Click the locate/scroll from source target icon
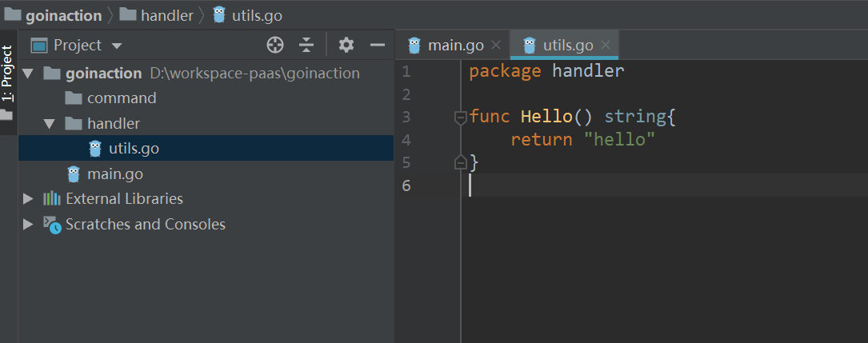 coord(274,46)
